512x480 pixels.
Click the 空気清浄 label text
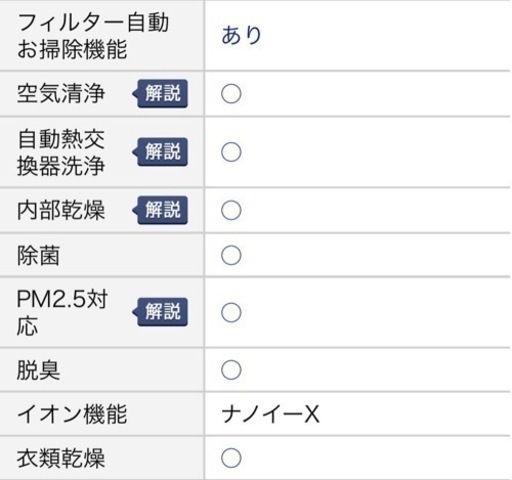tap(61, 93)
